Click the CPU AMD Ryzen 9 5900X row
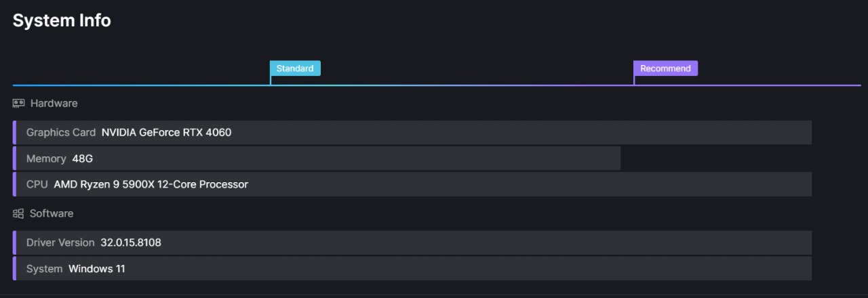Image resolution: width=868 pixels, height=298 pixels. pos(412,184)
